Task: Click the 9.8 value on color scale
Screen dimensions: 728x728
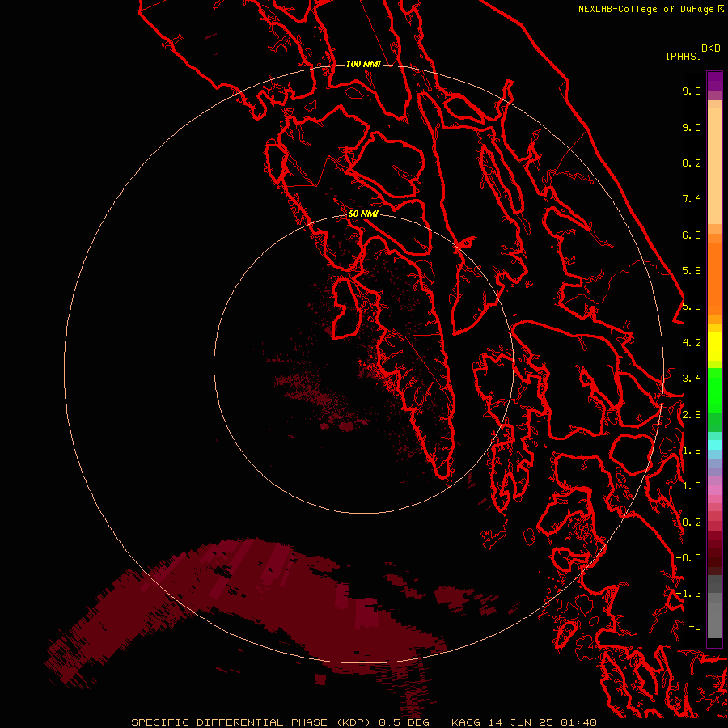Action: 692,91
